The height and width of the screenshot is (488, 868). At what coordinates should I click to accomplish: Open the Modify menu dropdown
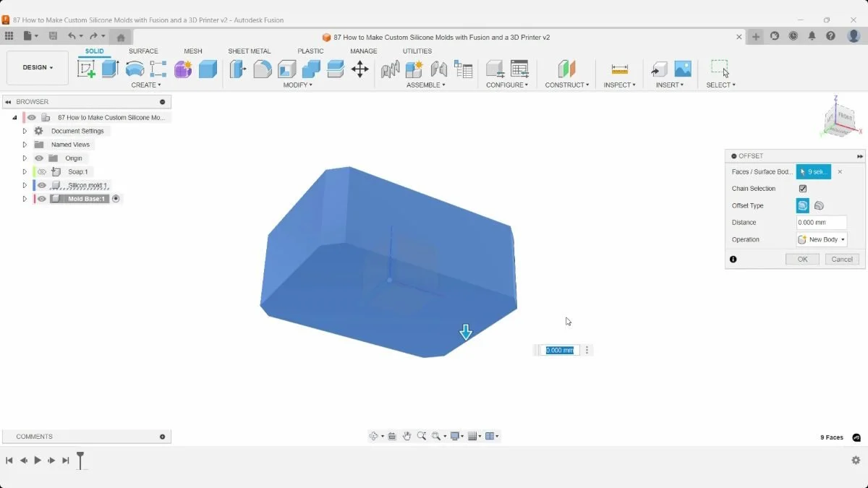297,85
